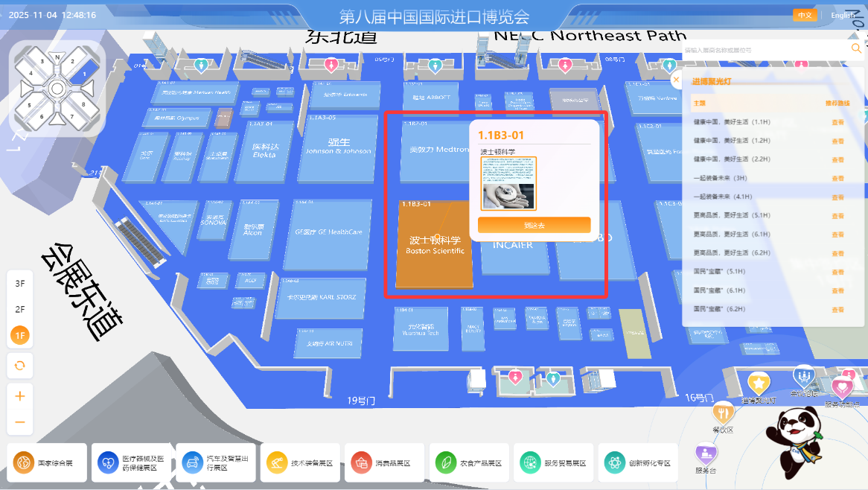
Task: Select hall 2 on the compass map
Action: [x=72, y=61]
